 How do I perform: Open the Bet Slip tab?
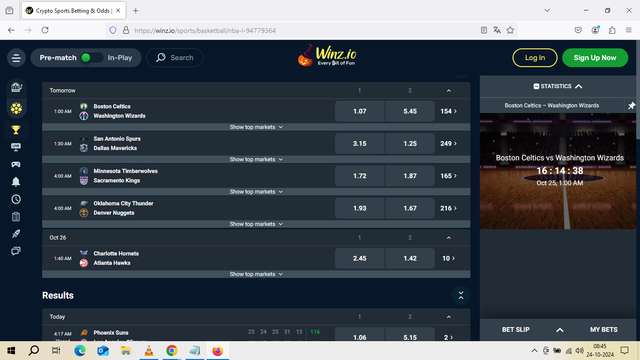pos(516,329)
